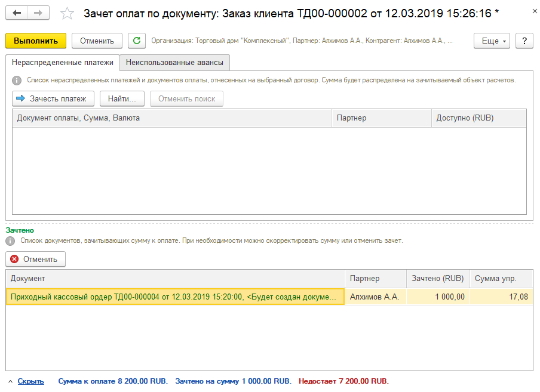Collapse the panel using the Скрыть link

click(x=30, y=381)
